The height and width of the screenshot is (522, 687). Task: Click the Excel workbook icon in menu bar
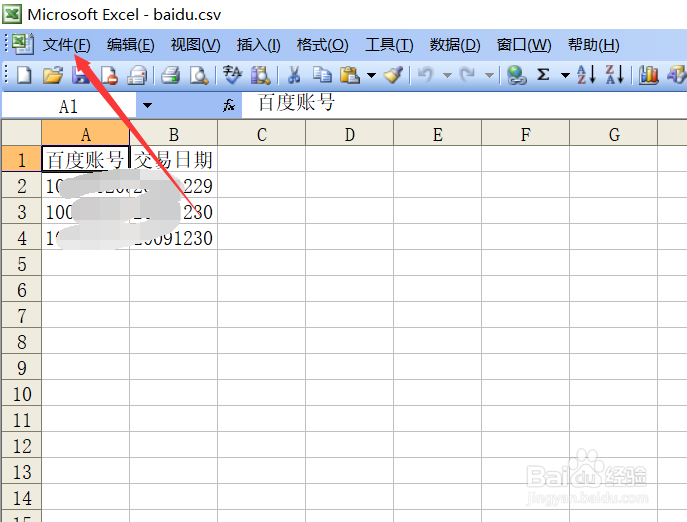(x=22, y=44)
